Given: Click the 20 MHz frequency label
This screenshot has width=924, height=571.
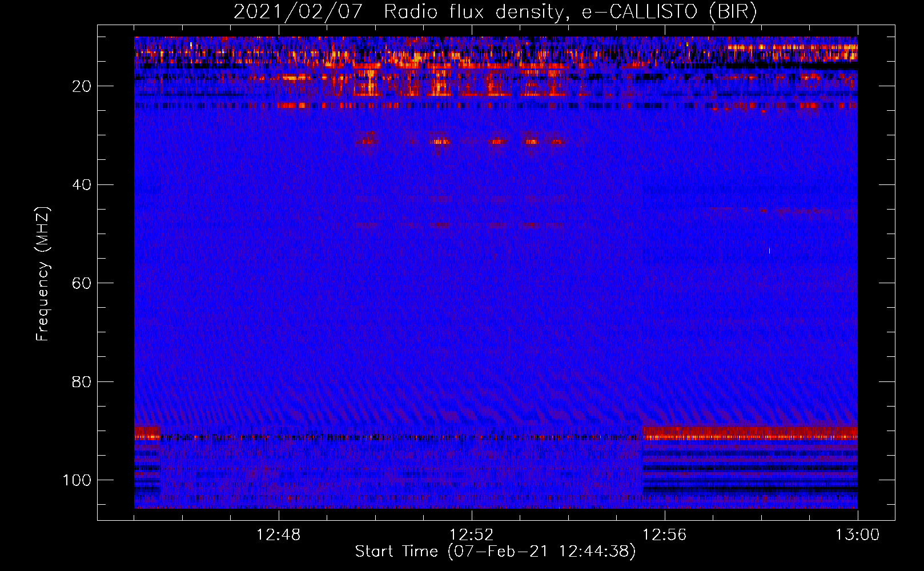Looking at the screenshot, I should click(x=81, y=86).
